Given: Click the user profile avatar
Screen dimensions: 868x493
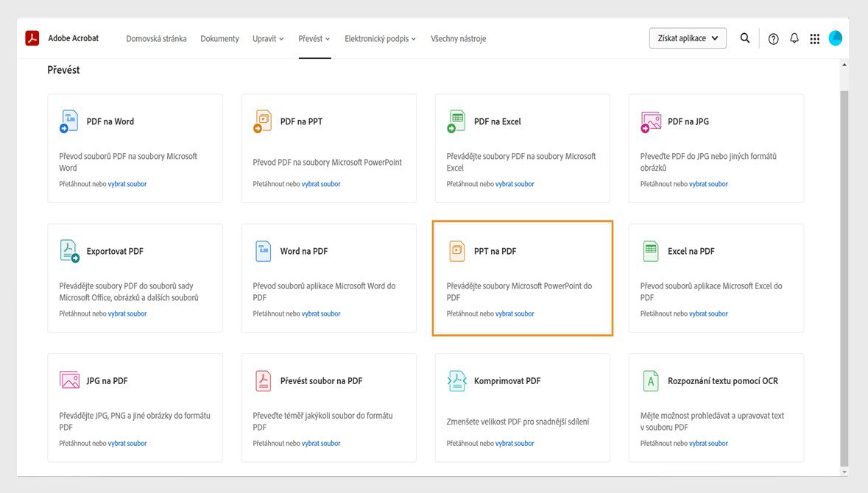Looking at the screenshot, I should (836, 38).
